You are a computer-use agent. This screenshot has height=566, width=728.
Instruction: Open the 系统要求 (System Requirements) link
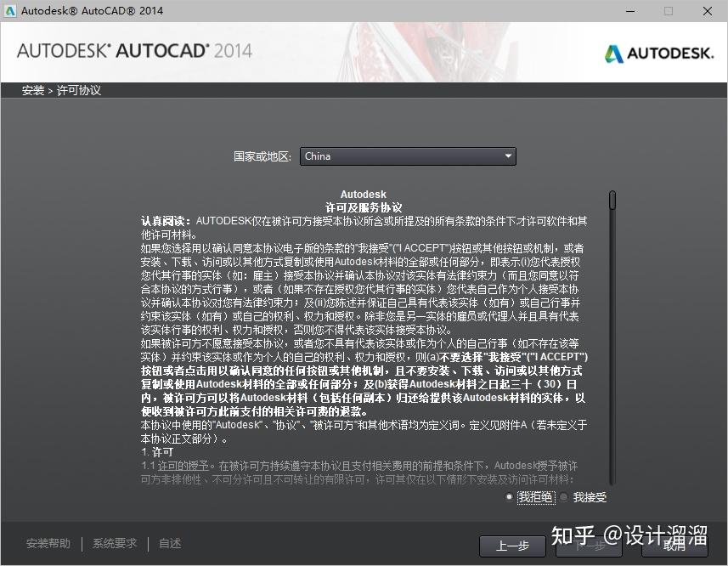tap(114, 543)
